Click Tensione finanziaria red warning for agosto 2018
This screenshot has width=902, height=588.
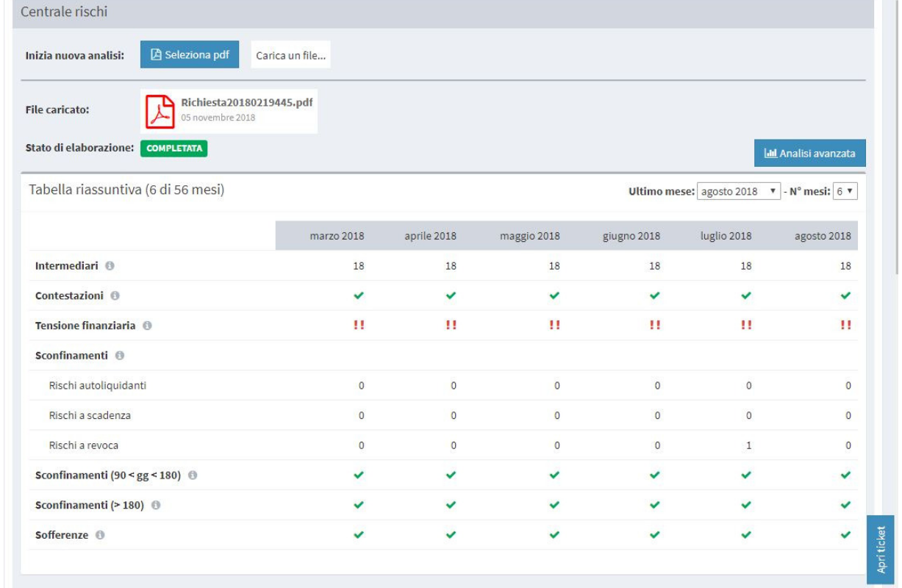(x=846, y=326)
